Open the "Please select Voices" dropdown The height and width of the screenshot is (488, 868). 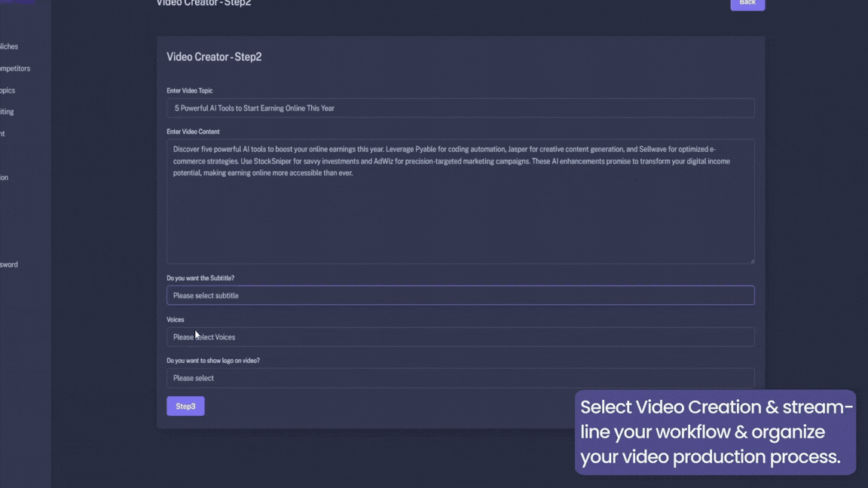point(460,337)
